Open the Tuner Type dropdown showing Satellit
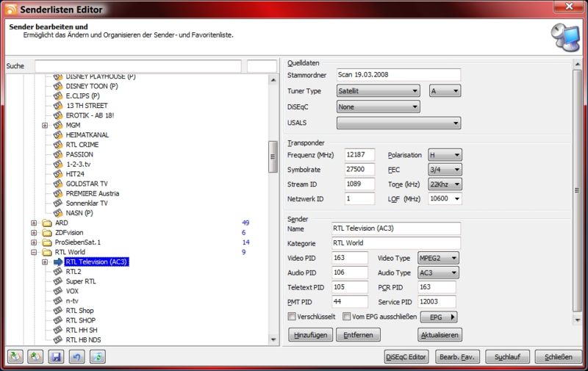 378,91
